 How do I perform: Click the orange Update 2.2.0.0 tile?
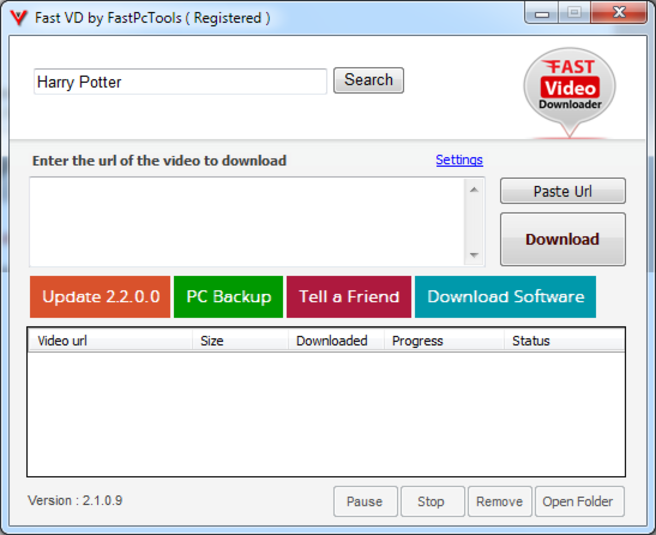100,297
